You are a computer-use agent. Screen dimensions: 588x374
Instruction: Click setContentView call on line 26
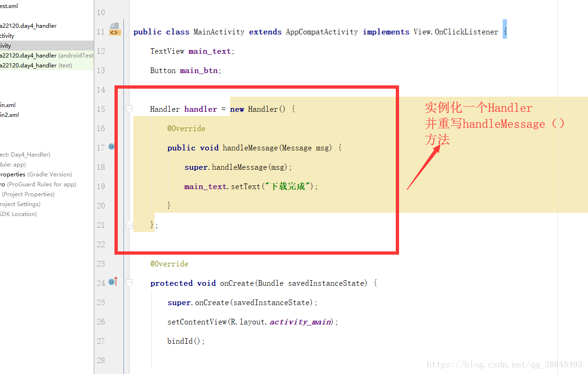197,322
